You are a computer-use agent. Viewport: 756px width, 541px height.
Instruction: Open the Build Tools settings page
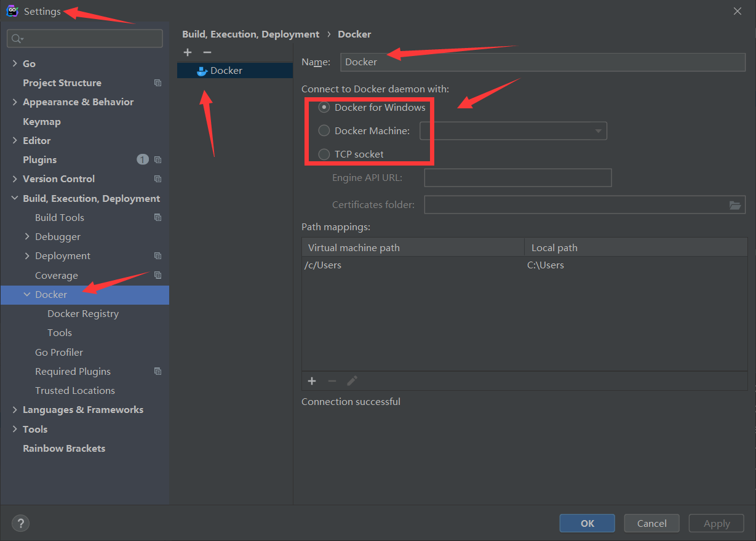point(60,217)
